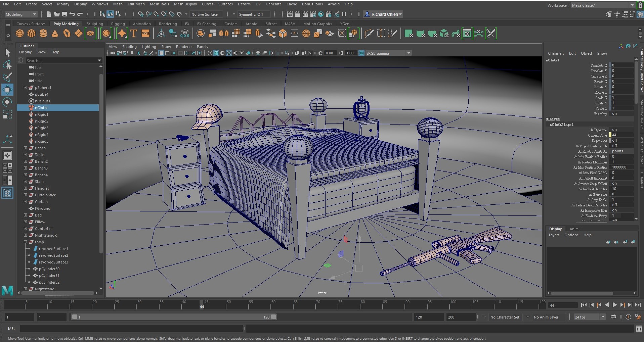Toggle loop playback mode button
The height and width of the screenshot is (342, 644).
click(x=613, y=317)
